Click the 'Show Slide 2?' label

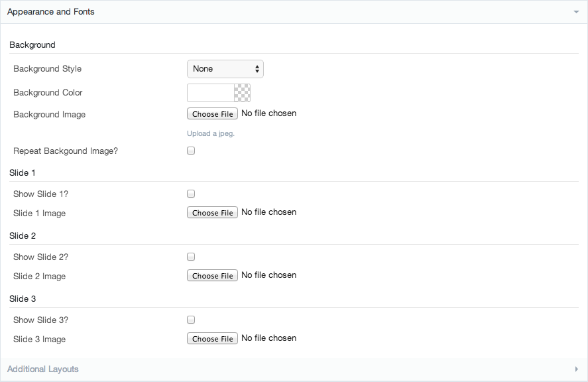41,257
